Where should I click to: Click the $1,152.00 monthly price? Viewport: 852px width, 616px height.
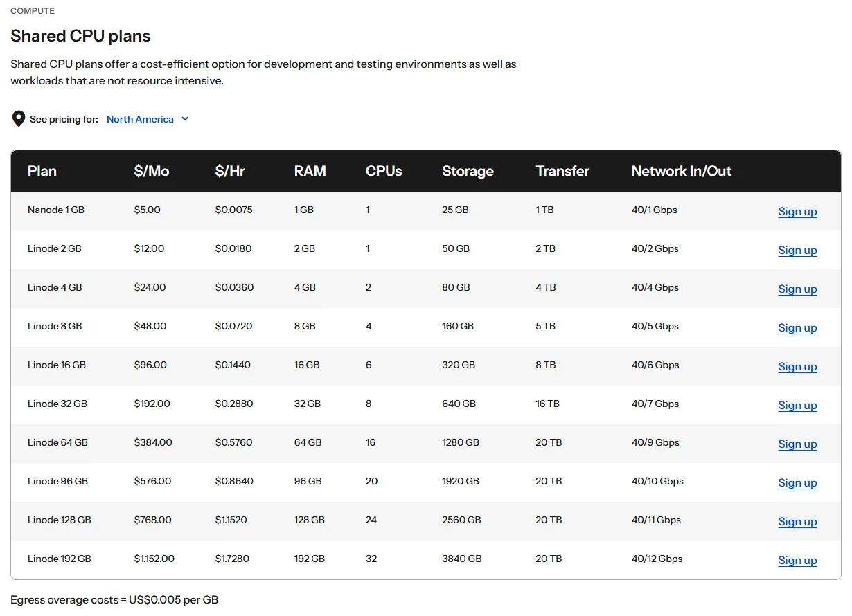(154, 559)
